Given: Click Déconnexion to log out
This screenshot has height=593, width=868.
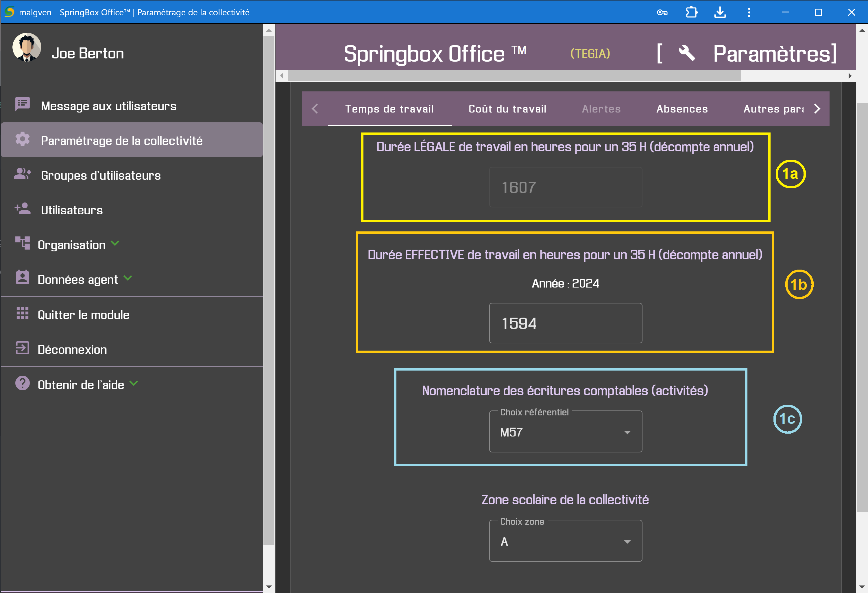Looking at the screenshot, I should coord(132,349).
